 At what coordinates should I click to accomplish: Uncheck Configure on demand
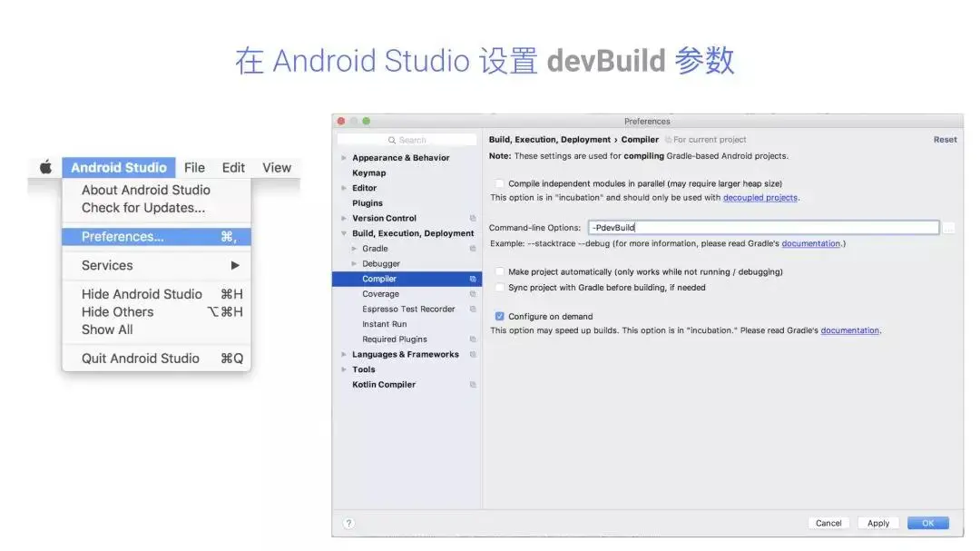pyautogui.click(x=499, y=317)
